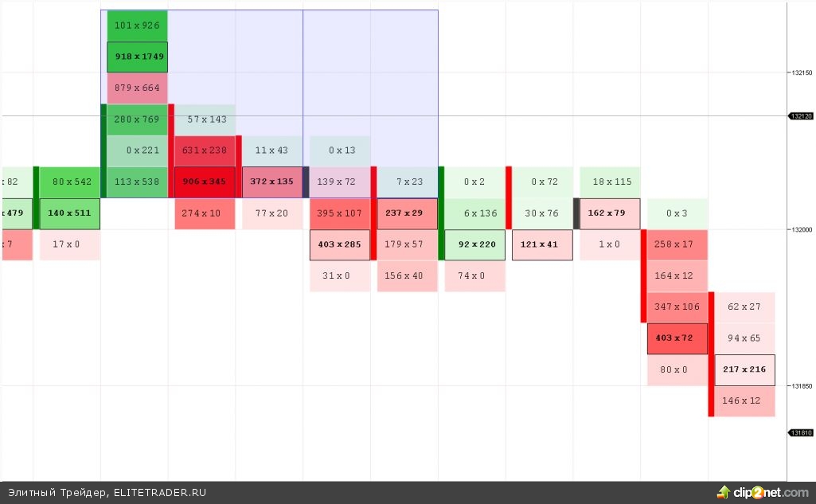Screen dimensions: 816x504
Task: Select the 879 x 664 pink cell
Action: point(137,88)
